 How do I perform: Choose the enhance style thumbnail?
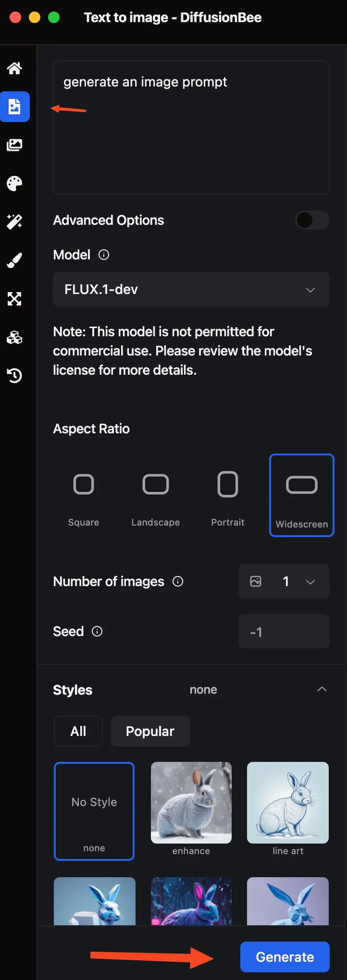(191, 802)
